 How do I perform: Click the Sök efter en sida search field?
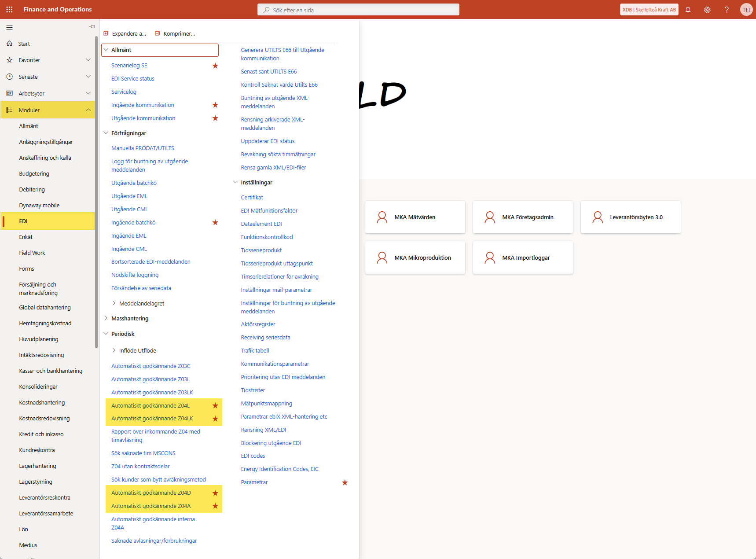(x=358, y=10)
